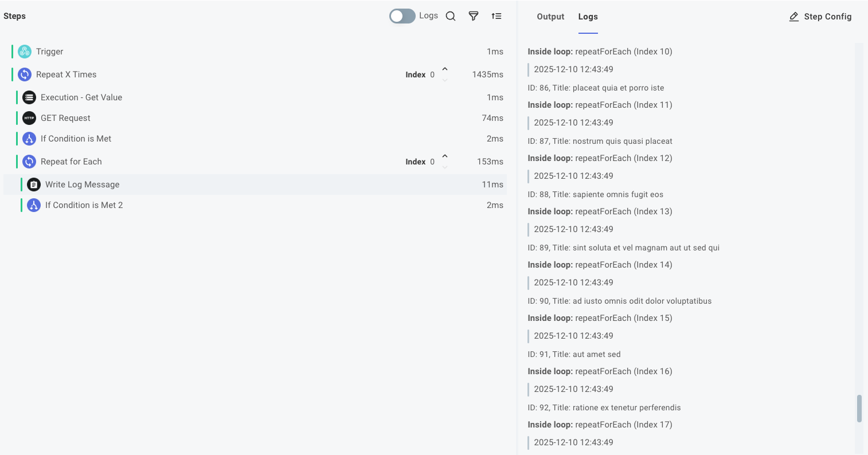This screenshot has width=868, height=455.
Task: Click the list ordering icon in the toolbar
Action: pos(496,16)
